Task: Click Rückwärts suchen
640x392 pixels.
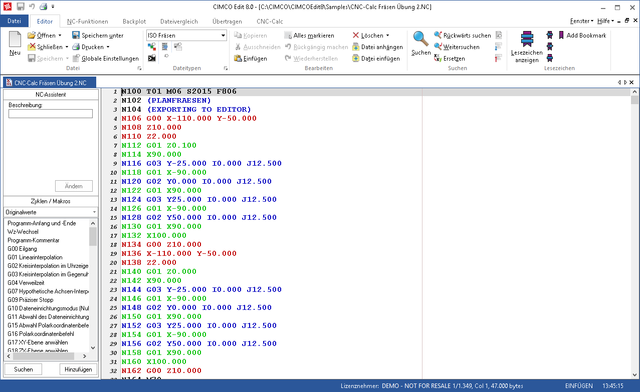Action: pos(462,36)
